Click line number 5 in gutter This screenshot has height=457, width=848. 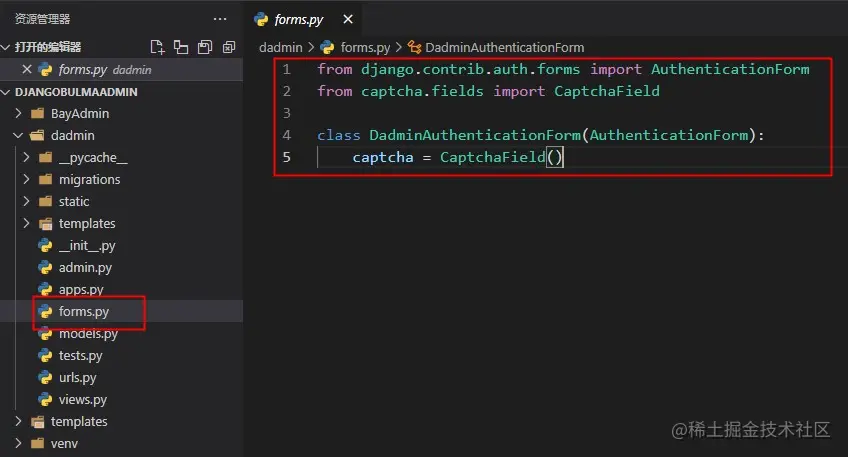click(287, 157)
